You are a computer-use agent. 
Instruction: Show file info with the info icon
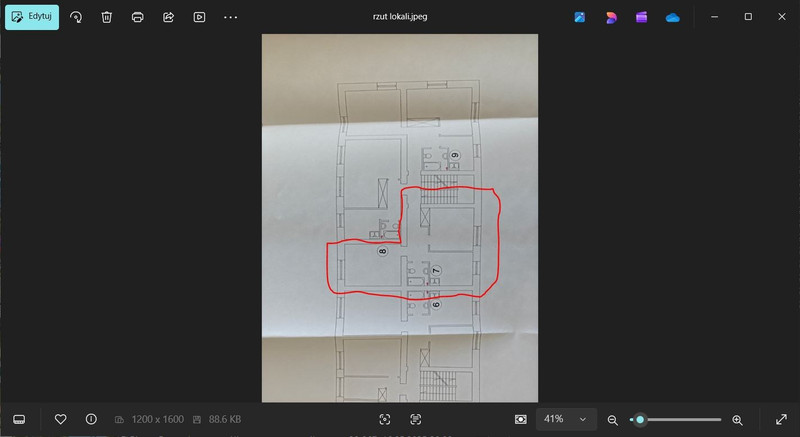pyautogui.click(x=91, y=419)
